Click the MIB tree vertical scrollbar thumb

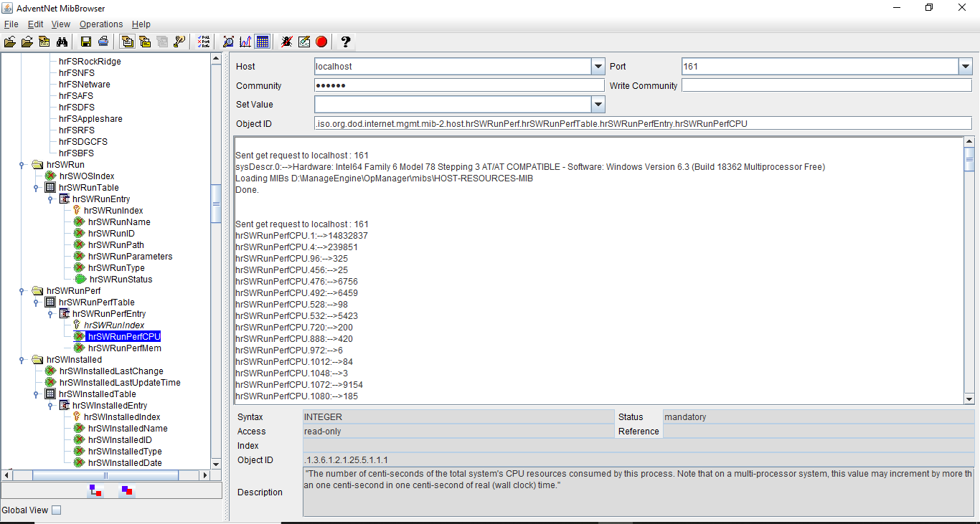pos(216,204)
